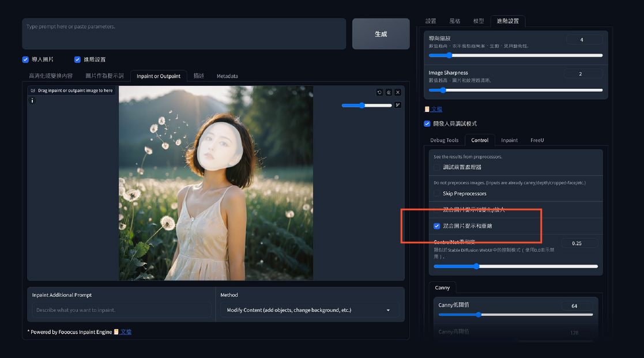
Task: Click the ControlNet slider set to 0.25
Action: click(x=515, y=266)
